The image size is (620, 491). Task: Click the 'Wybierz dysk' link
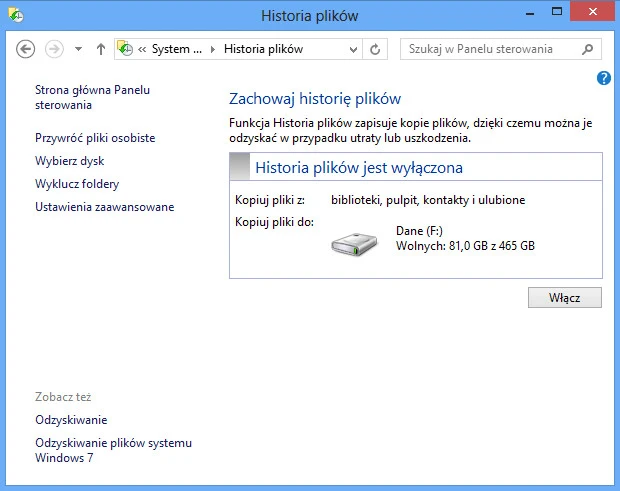70,161
